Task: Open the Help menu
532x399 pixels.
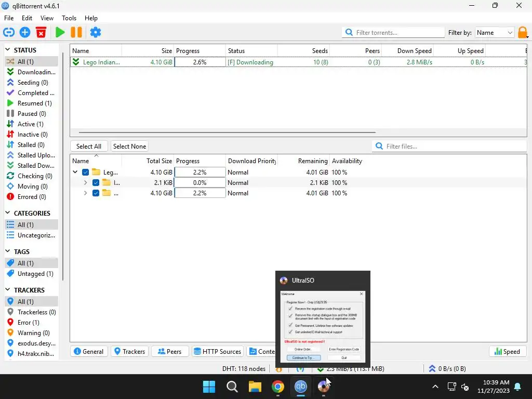Action: (91, 18)
